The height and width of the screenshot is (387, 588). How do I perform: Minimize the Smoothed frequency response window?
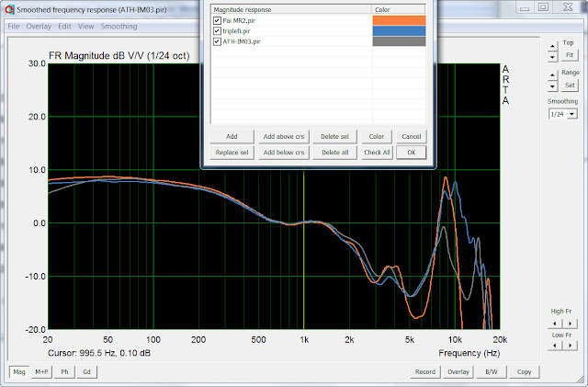point(525,7)
